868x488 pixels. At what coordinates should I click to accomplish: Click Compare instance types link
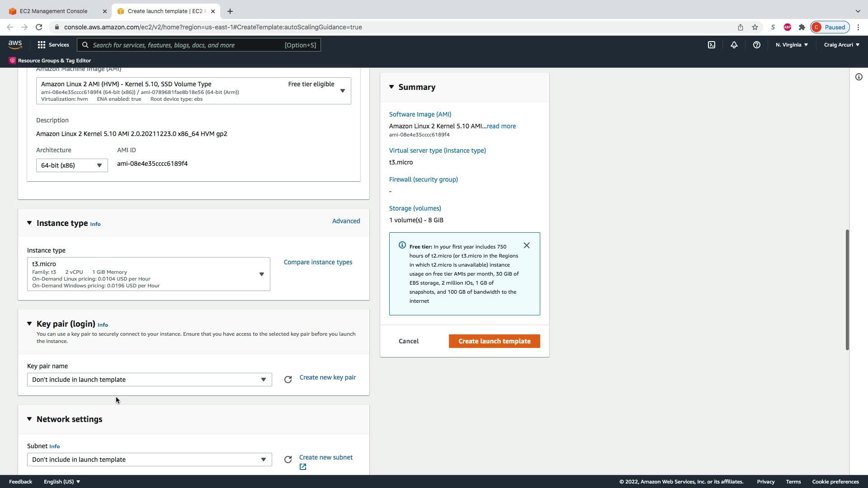click(x=318, y=262)
